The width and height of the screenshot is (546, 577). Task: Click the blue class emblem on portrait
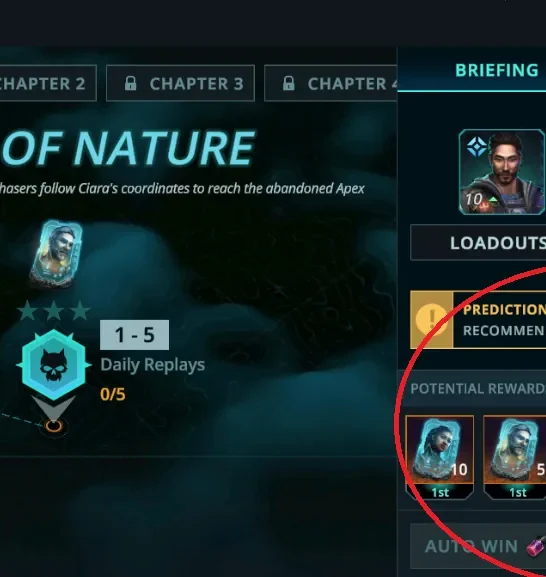[x=477, y=146]
